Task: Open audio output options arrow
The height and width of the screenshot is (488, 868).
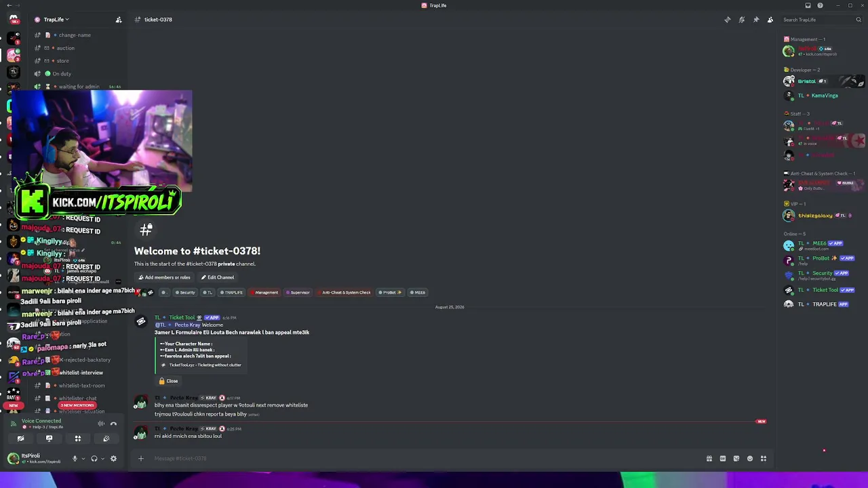Action: [102, 459]
